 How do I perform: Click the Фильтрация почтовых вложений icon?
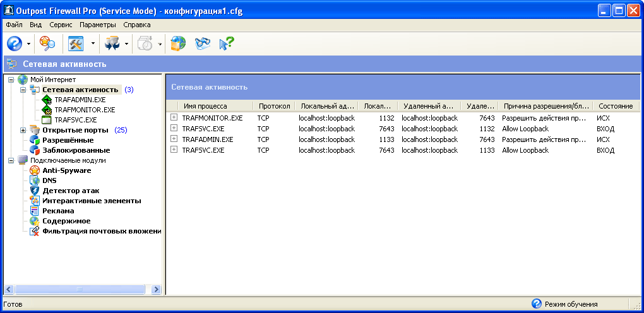click(35, 231)
